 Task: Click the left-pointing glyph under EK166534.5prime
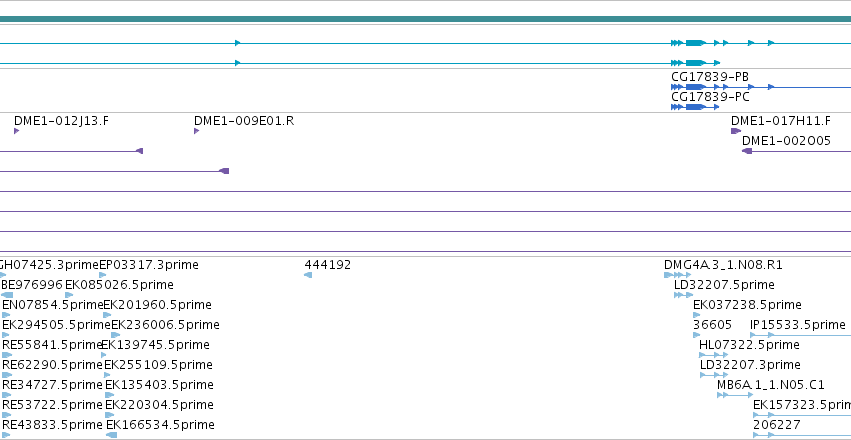tap(112, 435)
